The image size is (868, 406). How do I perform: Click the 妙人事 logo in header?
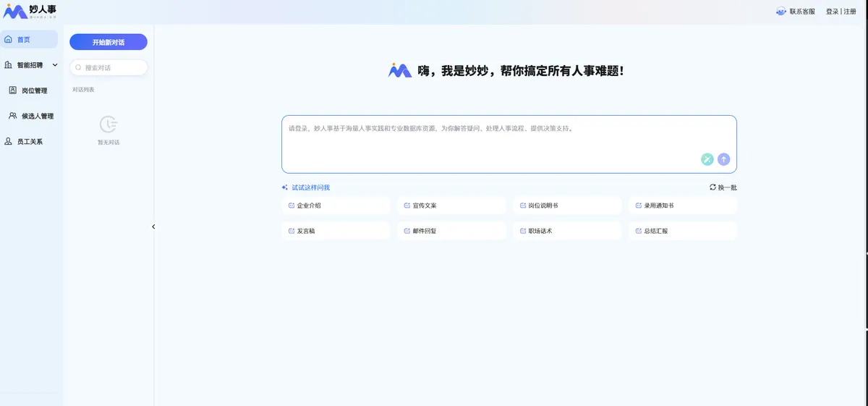30,11
